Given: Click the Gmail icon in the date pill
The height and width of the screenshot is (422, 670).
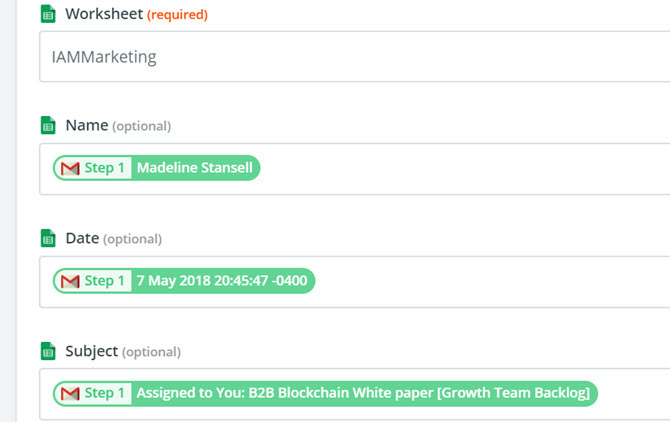Looking at the screenshot, I should (70, 281).
